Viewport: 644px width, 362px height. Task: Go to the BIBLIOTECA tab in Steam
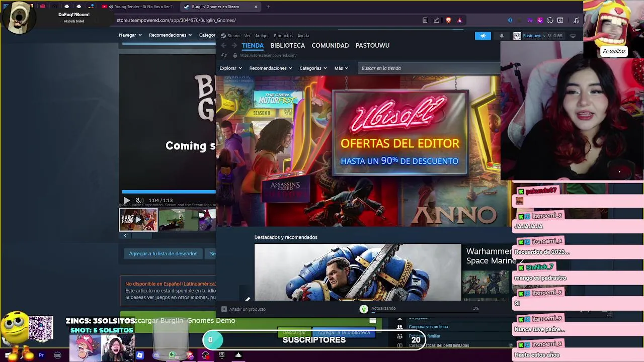pyautogui.click(x=288, y=45)
